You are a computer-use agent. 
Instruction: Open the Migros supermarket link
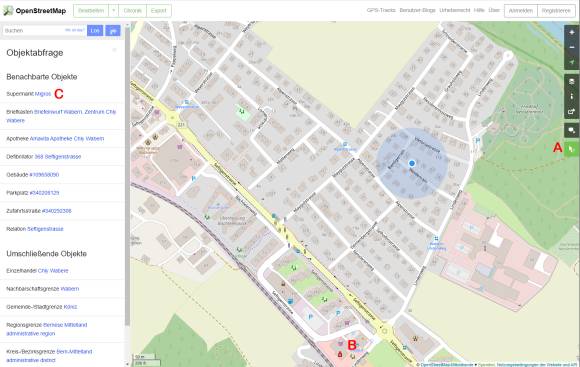tap(43, 94)
